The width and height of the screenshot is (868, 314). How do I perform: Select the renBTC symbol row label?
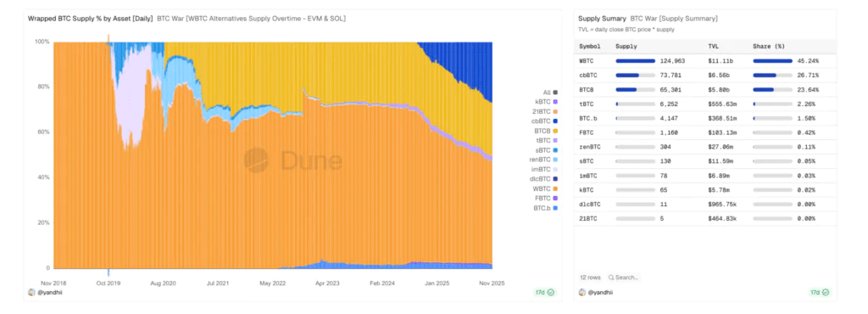[x=590, y=147]
